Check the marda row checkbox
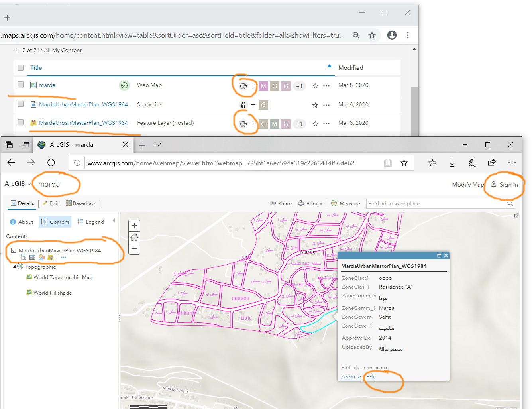This screenshot has width=532, height=409. 21,85
